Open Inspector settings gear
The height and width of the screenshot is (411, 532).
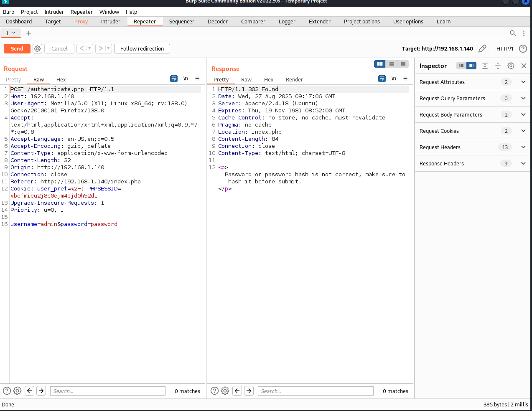coord(511,66)
